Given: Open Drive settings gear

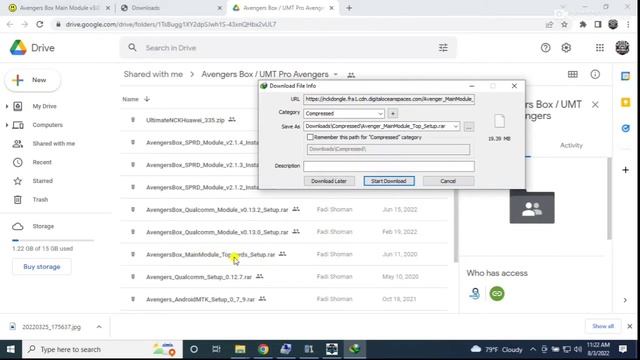Looking at the screenshot, I should (566, 48).
